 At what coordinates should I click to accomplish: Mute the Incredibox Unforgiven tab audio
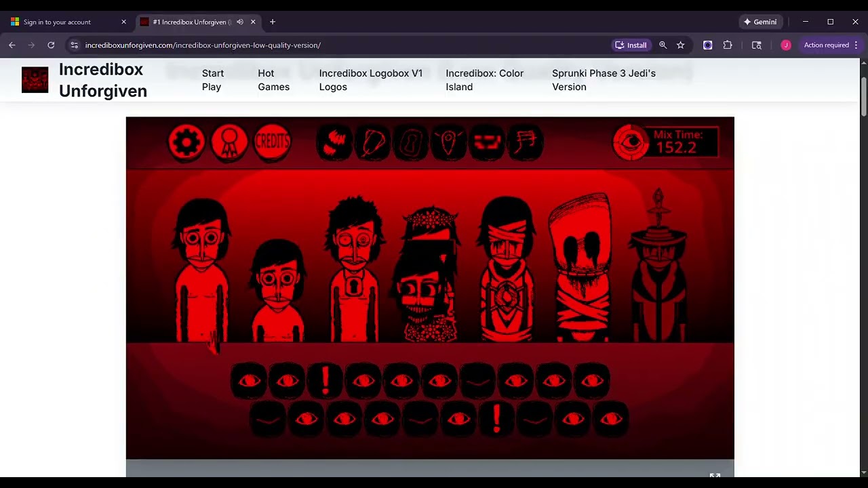[x=239, y=22]
